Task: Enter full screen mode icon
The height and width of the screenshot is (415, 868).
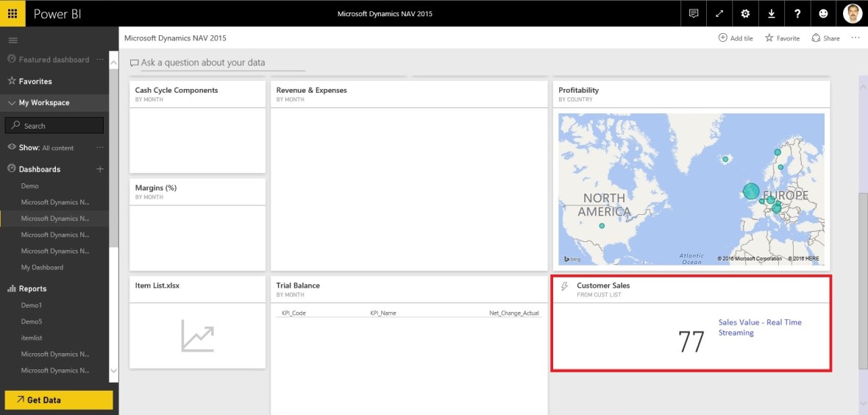Action: click(719, 13)
